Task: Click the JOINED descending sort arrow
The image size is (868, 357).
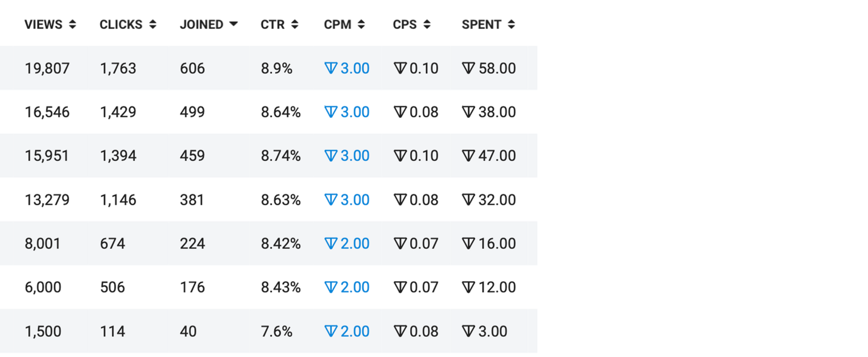Action: point(234,24)
